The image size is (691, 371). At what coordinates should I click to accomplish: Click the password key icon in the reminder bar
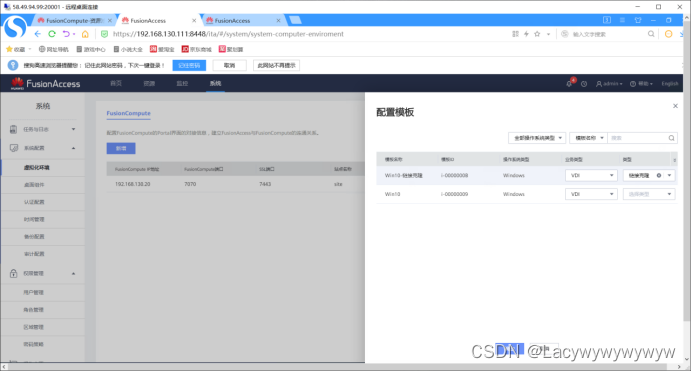pos(13,65)
